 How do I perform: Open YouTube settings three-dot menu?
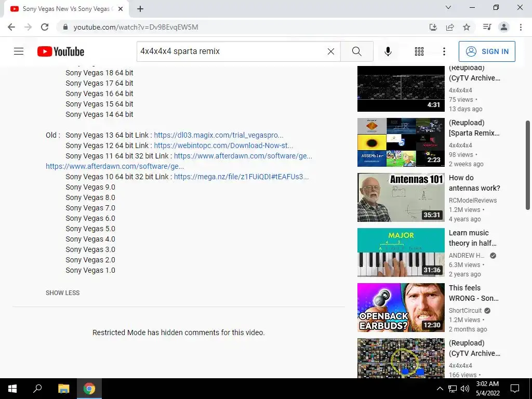(x=444, y=51)
